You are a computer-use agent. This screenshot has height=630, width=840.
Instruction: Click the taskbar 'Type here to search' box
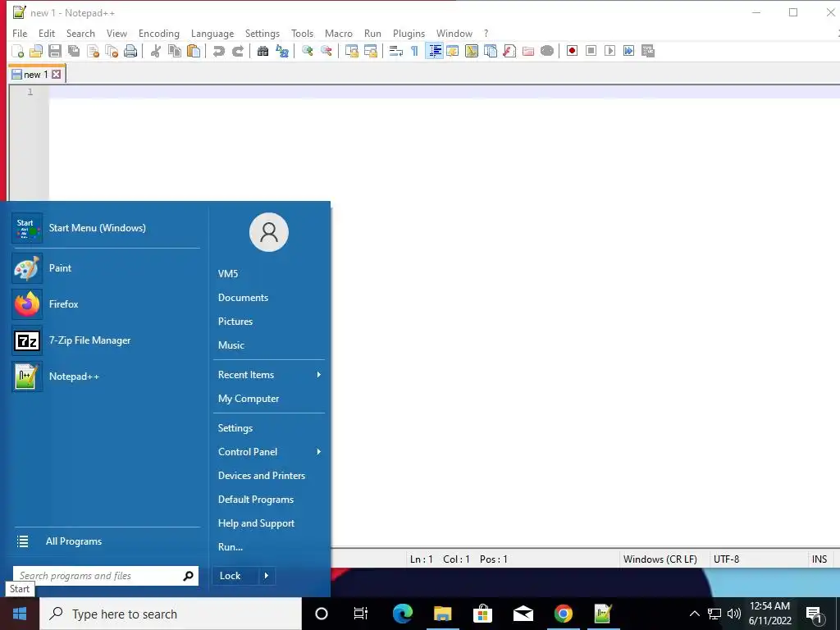pyautogui.click(x=171, y=614)
